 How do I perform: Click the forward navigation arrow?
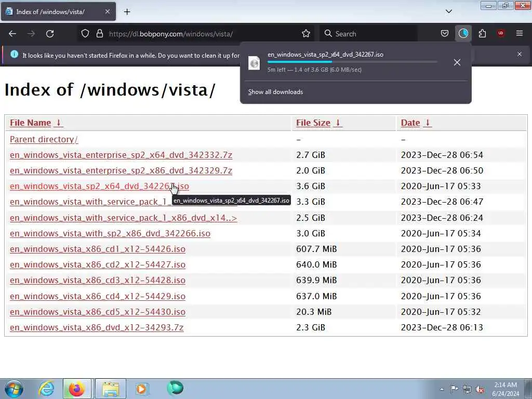pyautogui.click(x=31, y=34)
